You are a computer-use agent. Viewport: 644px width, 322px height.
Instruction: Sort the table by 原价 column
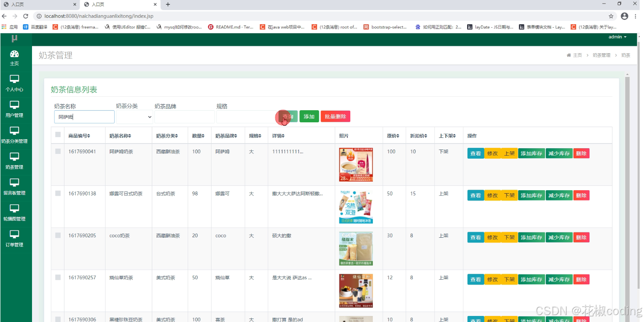click(393, 135)
